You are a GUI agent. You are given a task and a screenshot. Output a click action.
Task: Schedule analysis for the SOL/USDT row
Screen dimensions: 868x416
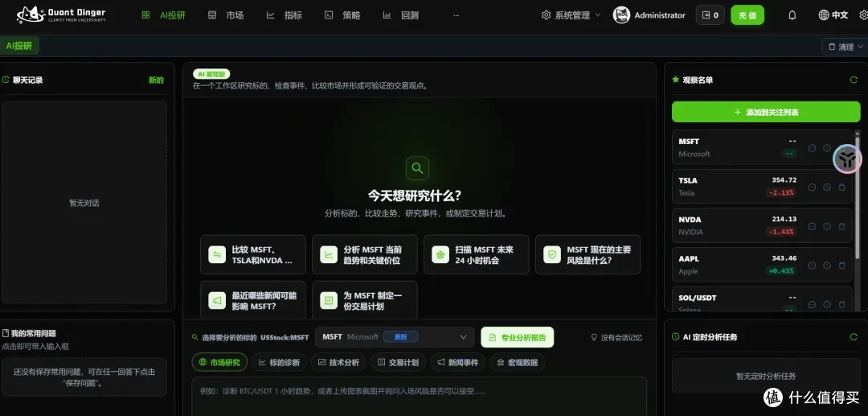827,304
